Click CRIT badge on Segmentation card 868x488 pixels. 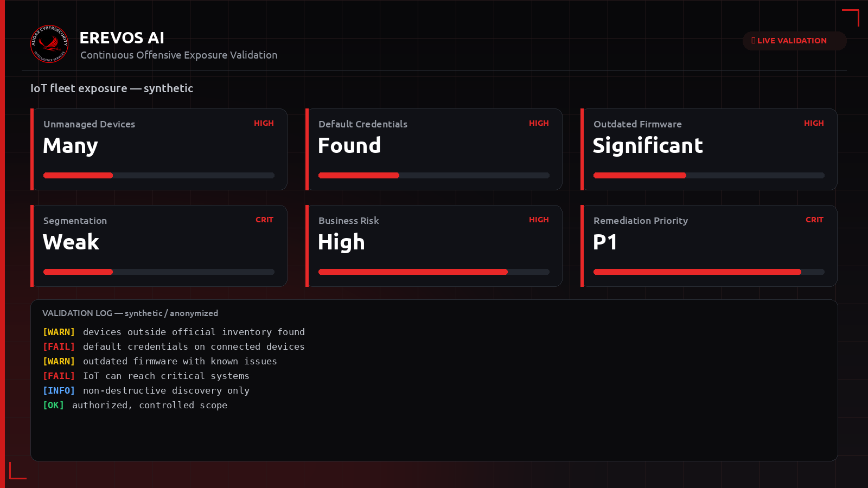pos(264,220)
